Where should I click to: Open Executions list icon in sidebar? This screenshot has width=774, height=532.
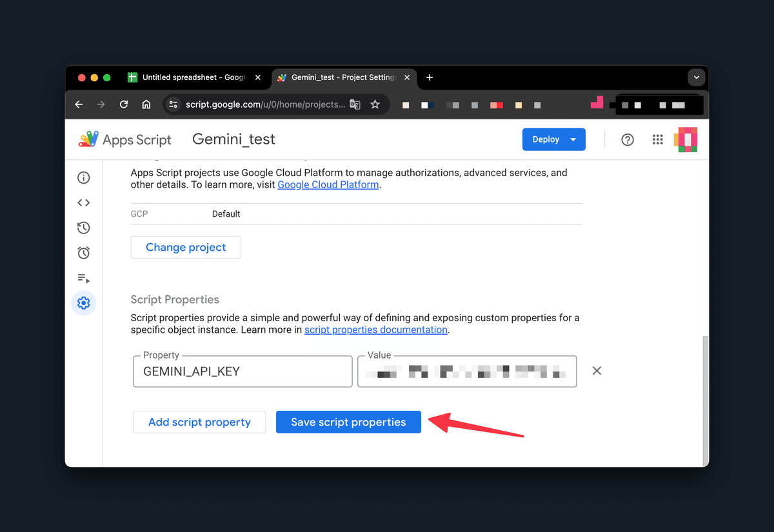(83, 278)
